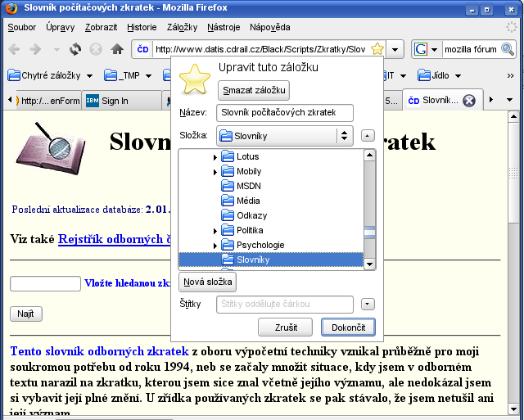The height and width of the screenshot is (420, 524).
Task: Click the bookmark star in the address bar
Action: [377, 49]
